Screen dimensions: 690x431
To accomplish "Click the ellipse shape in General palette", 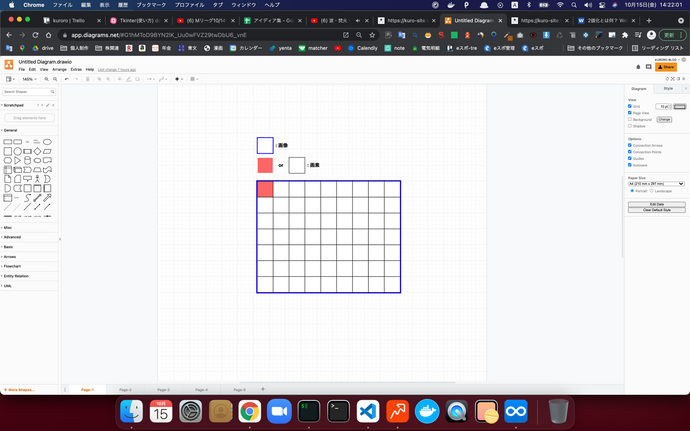I will tap(47, 142).
